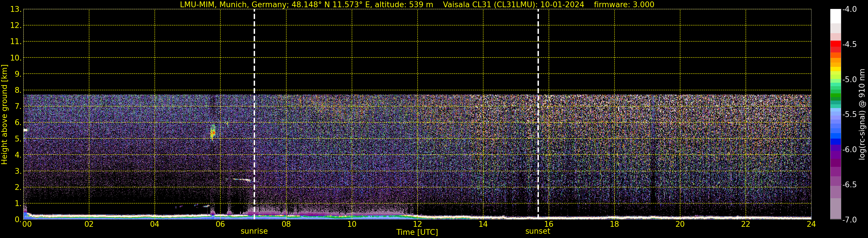Screen dimensions: 868x238
Task: Click the "5." tick on the height axis
Action: [18, 139]
